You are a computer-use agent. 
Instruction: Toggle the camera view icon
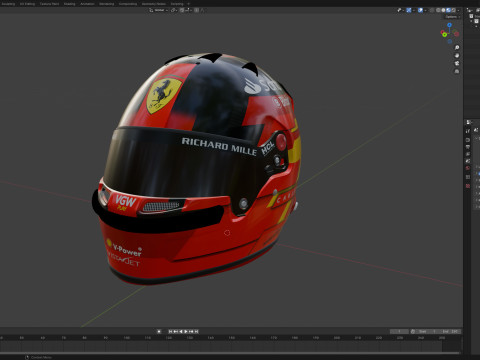tap(457, 63)
